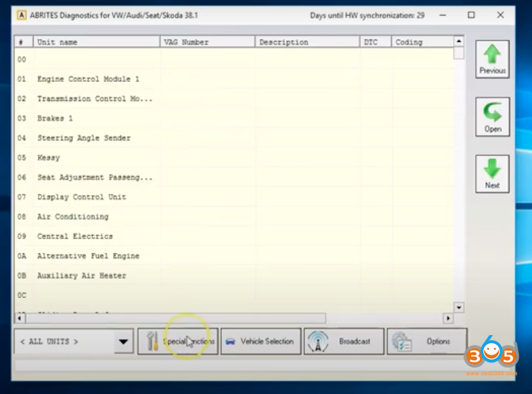
Task: Click the Open curved arrow button
Action: click(x=492, y=117)
